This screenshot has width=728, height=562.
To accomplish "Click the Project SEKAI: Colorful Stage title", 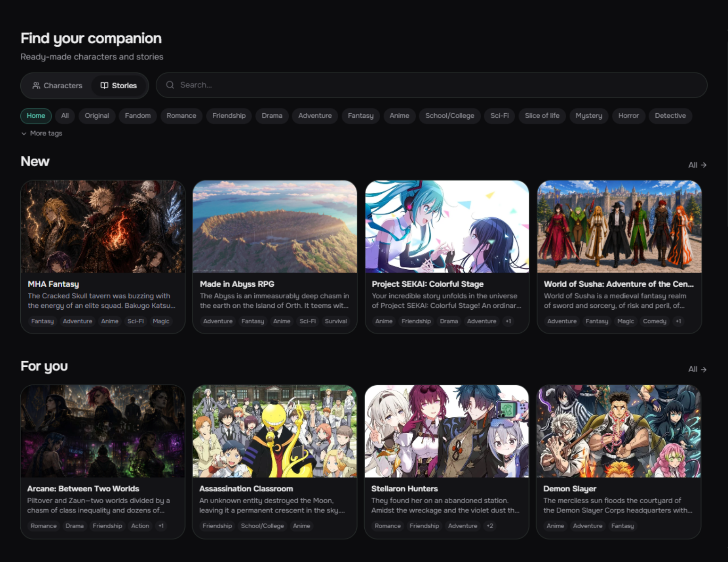I will click(427, 284).
